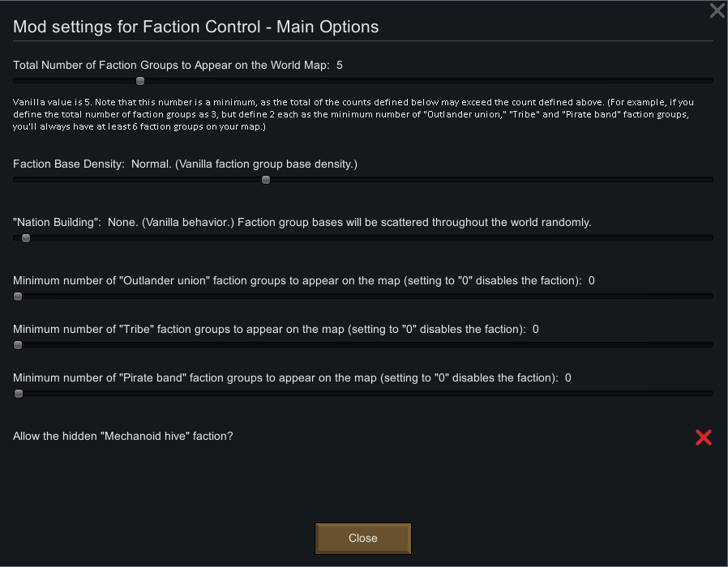
Task: Click the 'Nation Building: None' label text
Action: click(x=302, y=222)
